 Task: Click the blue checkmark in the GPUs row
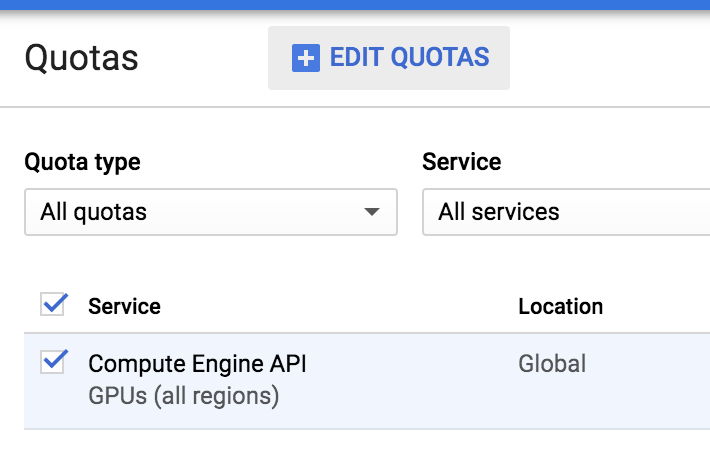point(56,359)
